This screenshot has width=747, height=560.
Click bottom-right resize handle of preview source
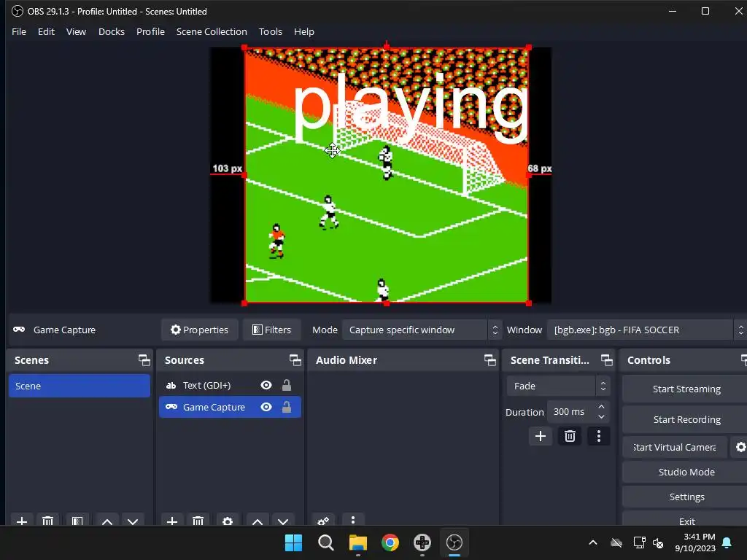pyautogui.click(x=528, y=303)
